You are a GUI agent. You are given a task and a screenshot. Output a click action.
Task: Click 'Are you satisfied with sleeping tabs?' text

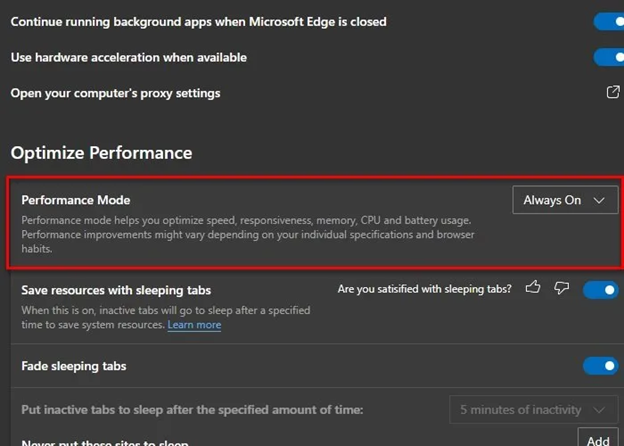point(425,289)
